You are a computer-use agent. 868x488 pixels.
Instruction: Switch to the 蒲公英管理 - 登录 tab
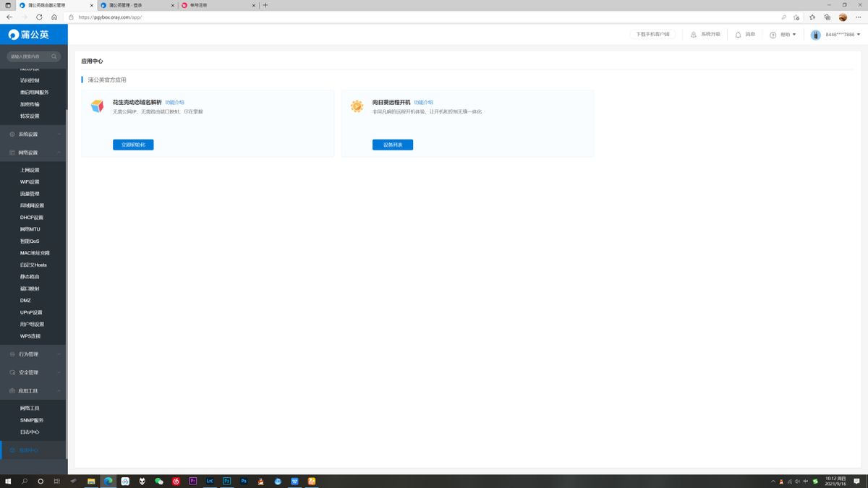(136, 5)
